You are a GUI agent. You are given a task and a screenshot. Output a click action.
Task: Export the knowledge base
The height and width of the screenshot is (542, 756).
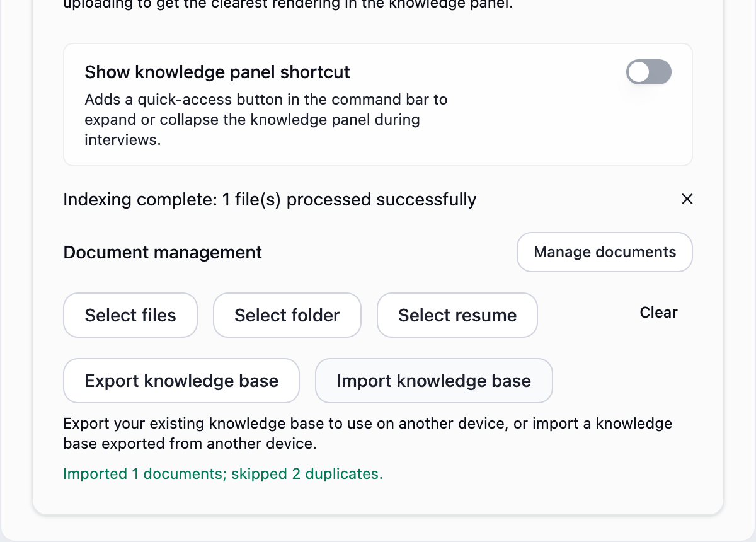tap(181, 381)
